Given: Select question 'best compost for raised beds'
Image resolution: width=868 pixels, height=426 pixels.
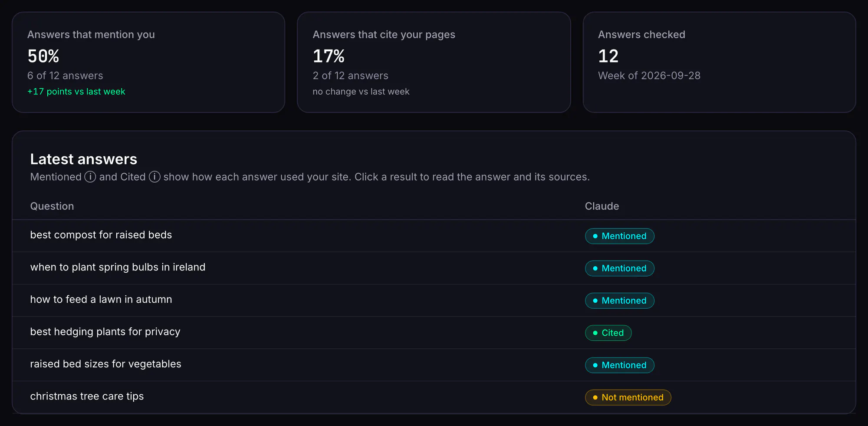Looking at the screenshot, I should point(101,235).
